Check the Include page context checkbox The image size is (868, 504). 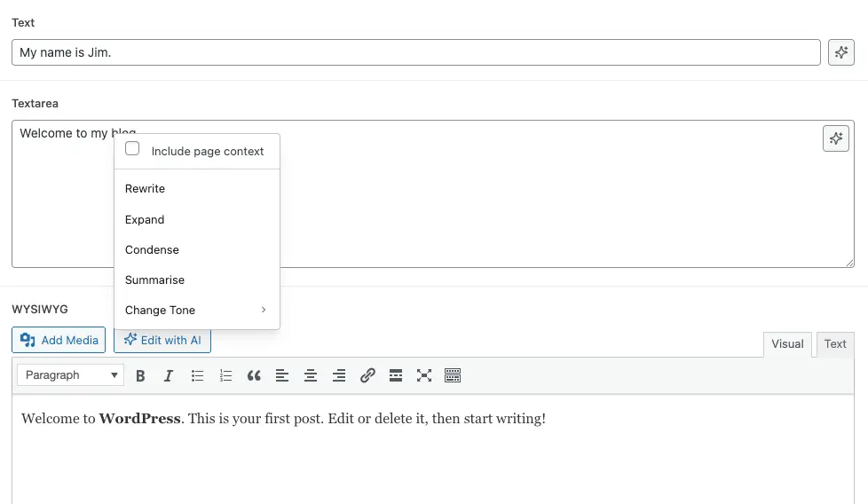tap(132, 149)
